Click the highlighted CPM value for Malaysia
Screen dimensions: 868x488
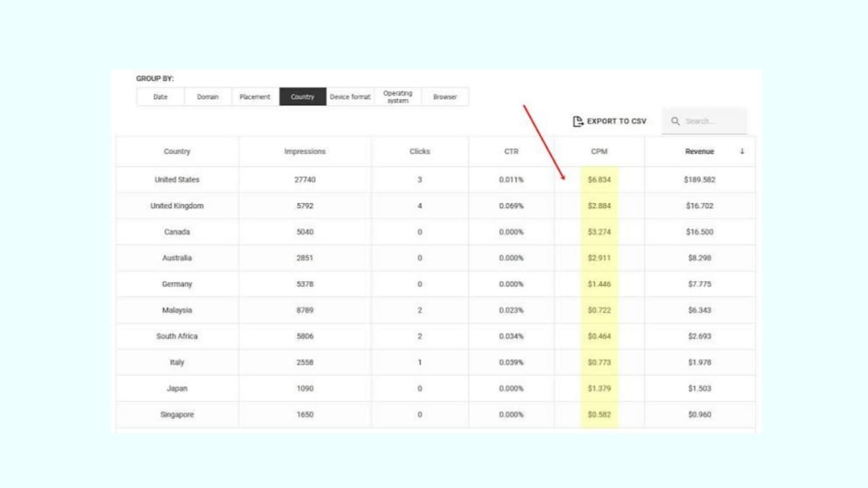(599, 309)
